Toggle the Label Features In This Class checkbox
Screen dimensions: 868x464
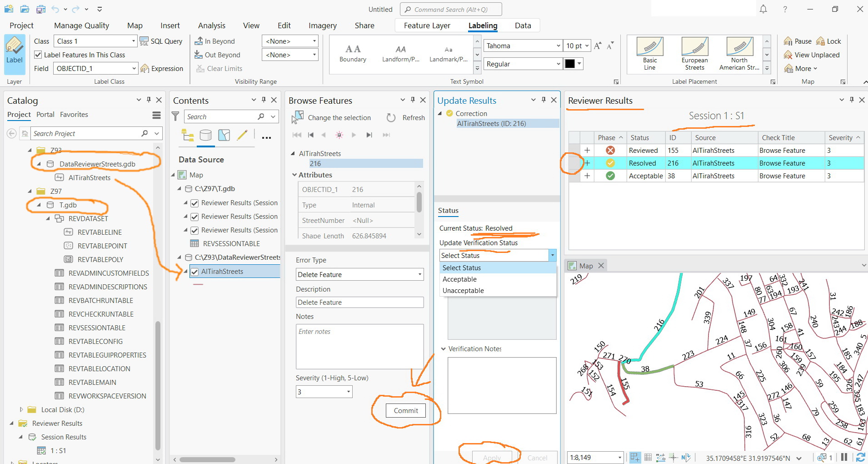38,55
